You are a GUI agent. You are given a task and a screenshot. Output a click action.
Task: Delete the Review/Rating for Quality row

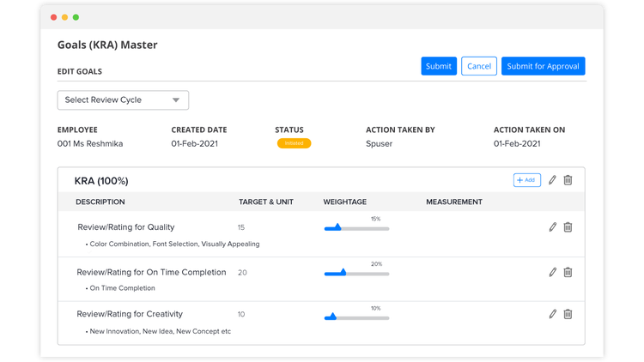[568, 227]
